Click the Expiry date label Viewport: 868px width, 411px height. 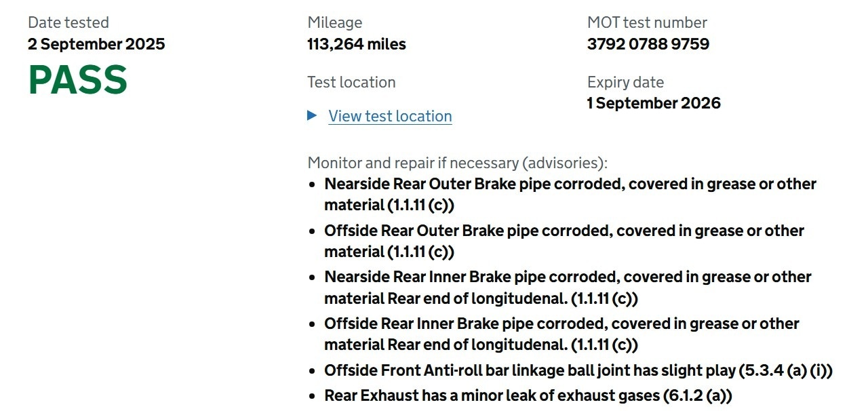625,82
